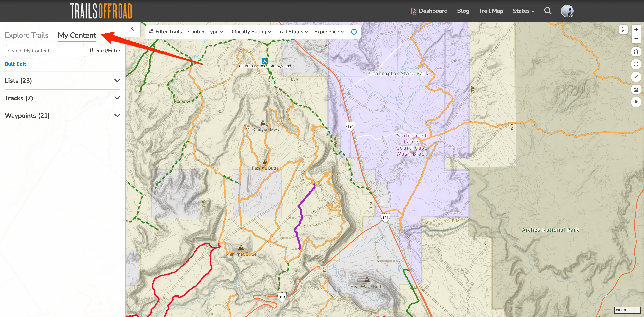Click the Merrimac Butte peak marker

241,247
